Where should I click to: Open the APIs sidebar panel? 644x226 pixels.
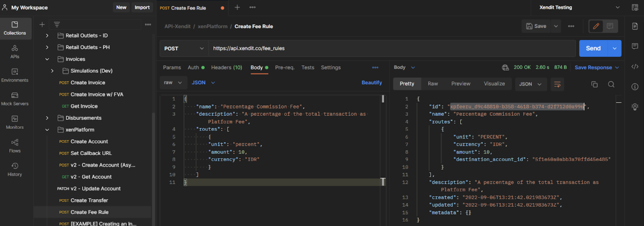(15, 52)
